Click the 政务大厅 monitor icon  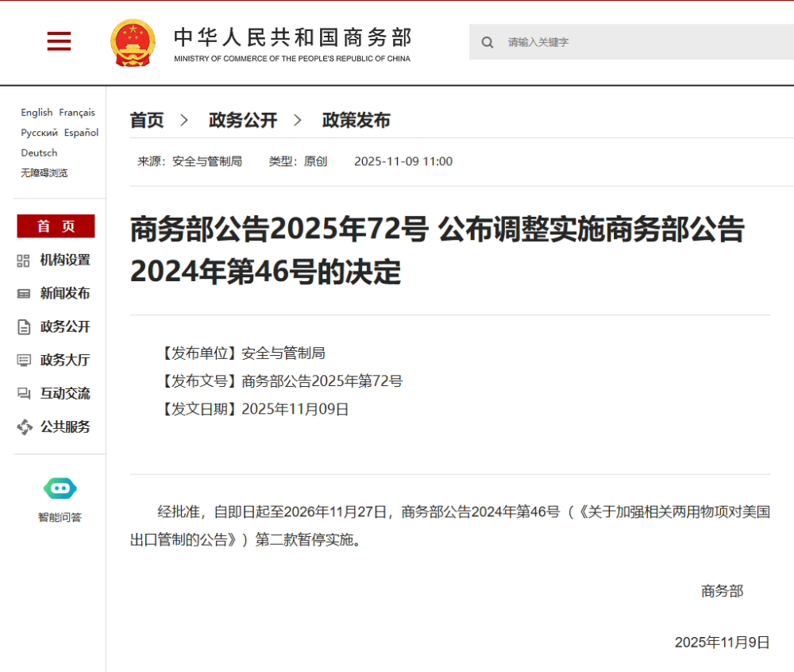24,361
